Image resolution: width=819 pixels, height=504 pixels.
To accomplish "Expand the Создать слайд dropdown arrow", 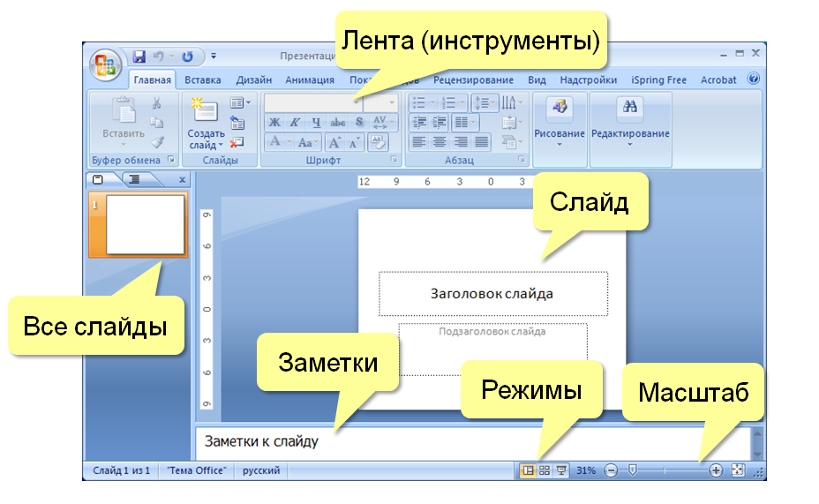I will coord(221,145).
